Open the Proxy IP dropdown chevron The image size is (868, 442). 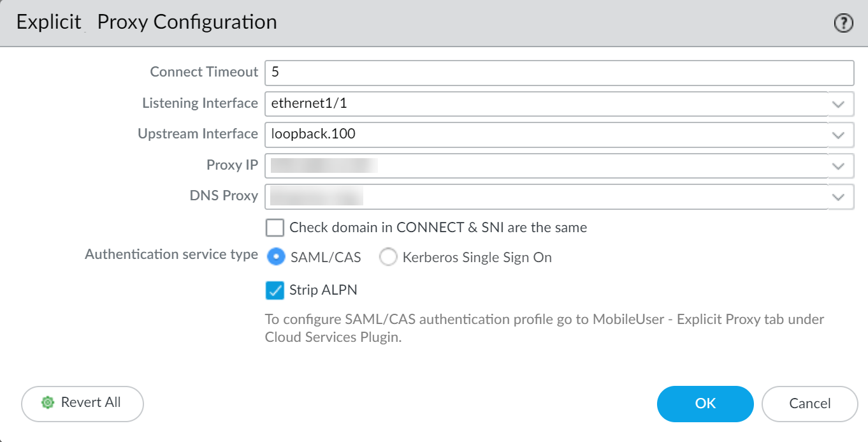[838, 165]
